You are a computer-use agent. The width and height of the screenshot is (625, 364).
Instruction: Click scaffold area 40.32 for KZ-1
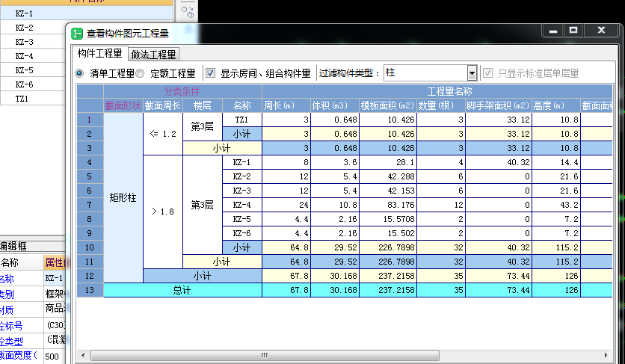click(x=499, y=162)
